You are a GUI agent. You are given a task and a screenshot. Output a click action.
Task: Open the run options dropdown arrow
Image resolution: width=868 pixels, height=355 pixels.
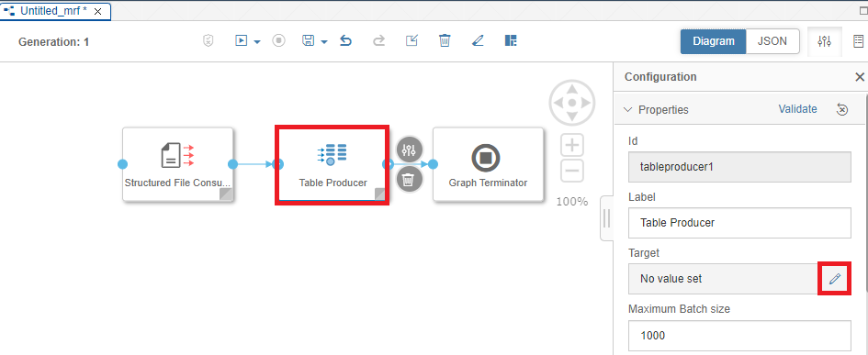click(x=257, y=41)
